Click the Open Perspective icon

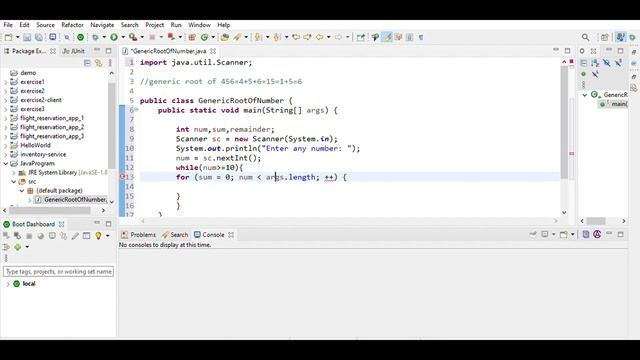604,37
